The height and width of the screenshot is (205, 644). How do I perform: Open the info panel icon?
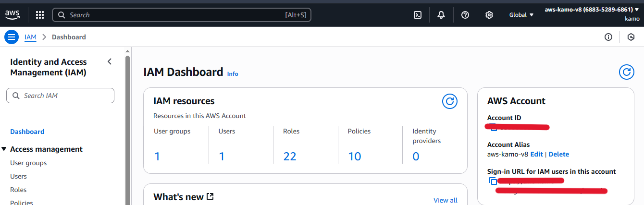608,37
